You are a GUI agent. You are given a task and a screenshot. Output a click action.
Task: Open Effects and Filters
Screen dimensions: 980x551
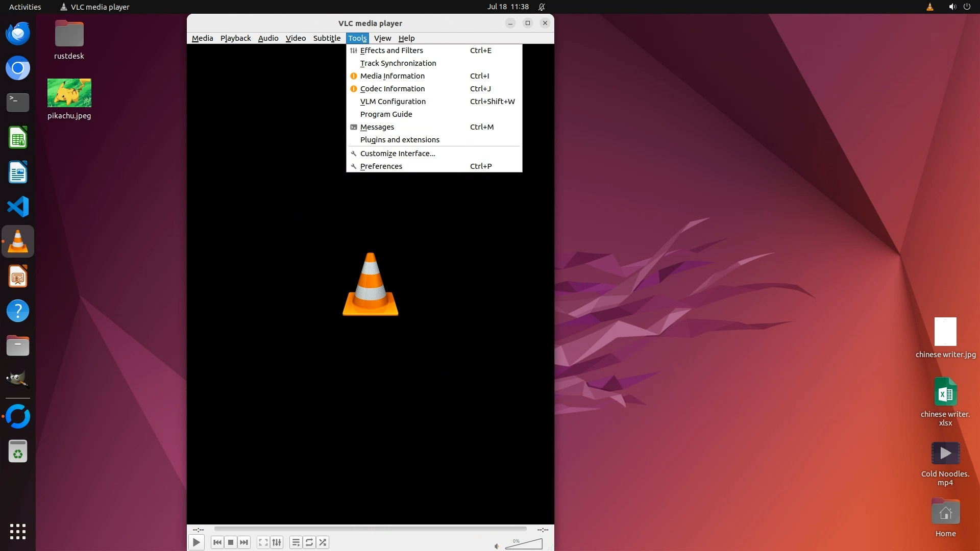click(x=391, y=51)
